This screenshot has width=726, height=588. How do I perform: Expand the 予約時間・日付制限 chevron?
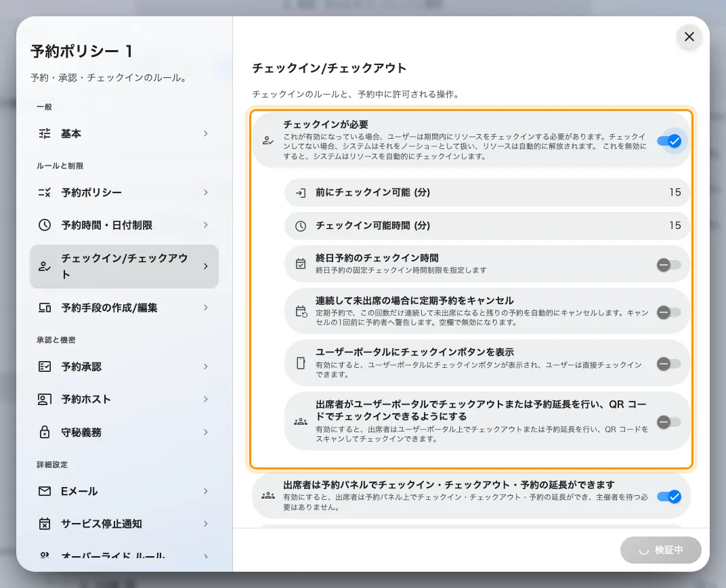point(206,225)
